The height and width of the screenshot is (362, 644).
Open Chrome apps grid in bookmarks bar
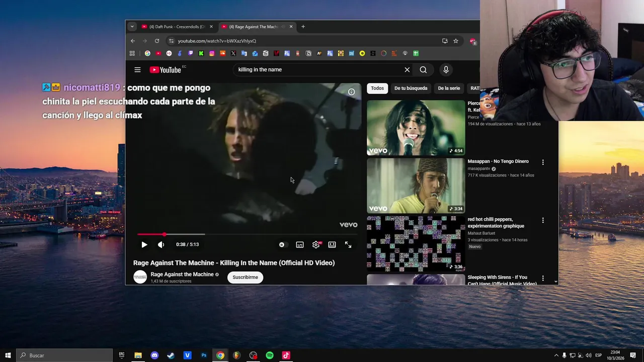132,53
